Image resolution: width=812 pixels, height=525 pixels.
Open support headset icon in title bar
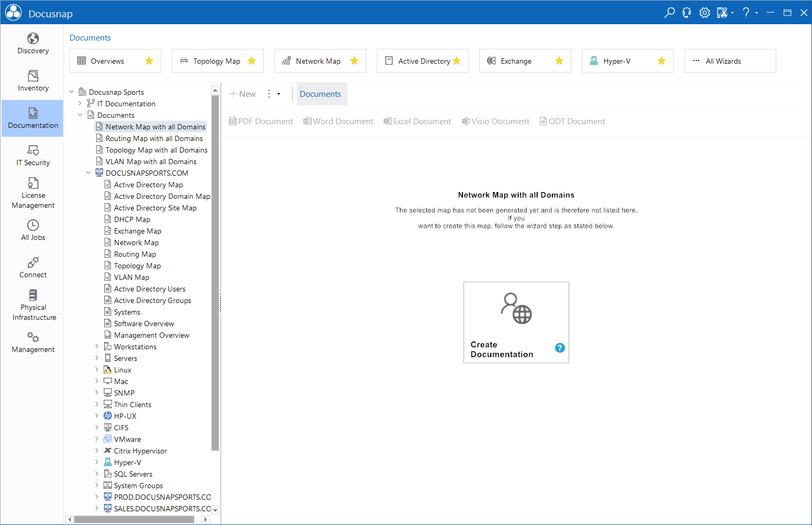pos(687,13)
